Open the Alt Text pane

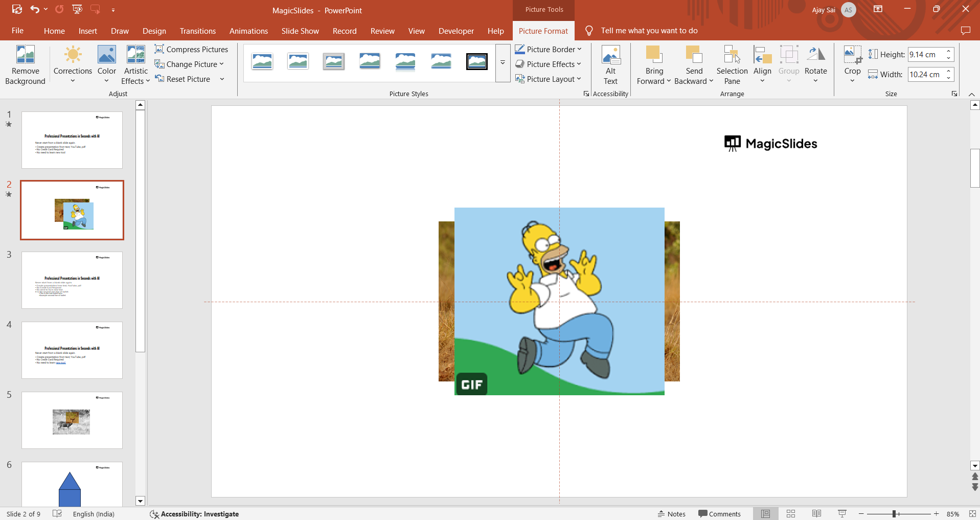610,65
